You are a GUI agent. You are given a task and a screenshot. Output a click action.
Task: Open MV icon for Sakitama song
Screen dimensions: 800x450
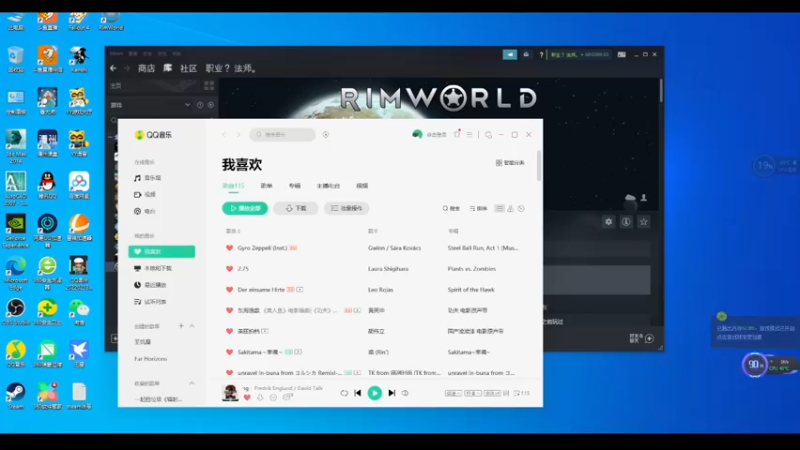click(298, 352)
